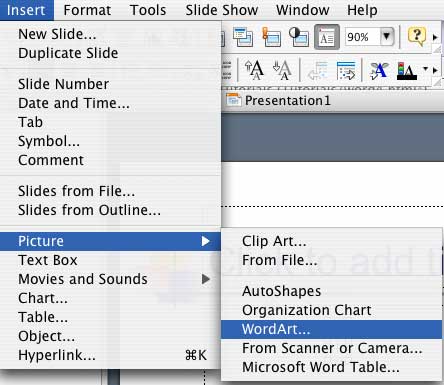Open the Office Assistant help icon
Screen dimensions: 444x385
tap(417, 36)
